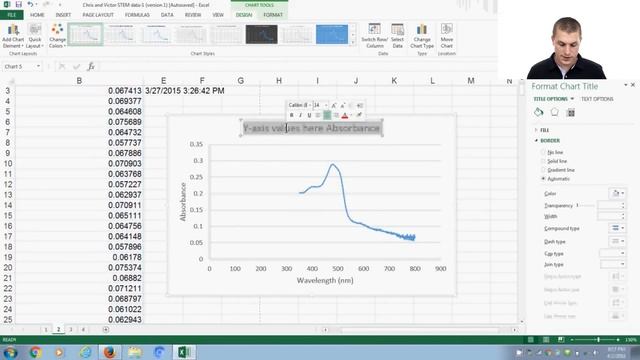Image resolution: width=640 pixels, height=360 pixels.
Task: Open Size & Properties tab in pane
Action: pos(571,113)
